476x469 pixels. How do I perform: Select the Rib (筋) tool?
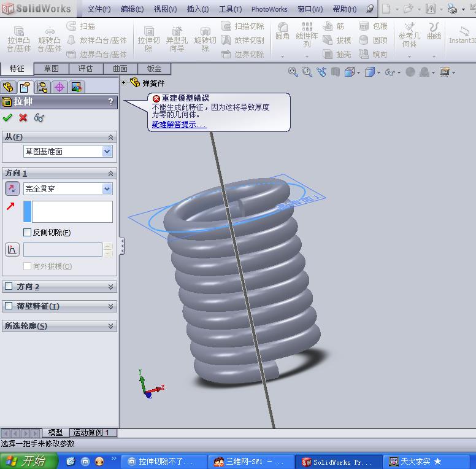click(x=333, y=26)
